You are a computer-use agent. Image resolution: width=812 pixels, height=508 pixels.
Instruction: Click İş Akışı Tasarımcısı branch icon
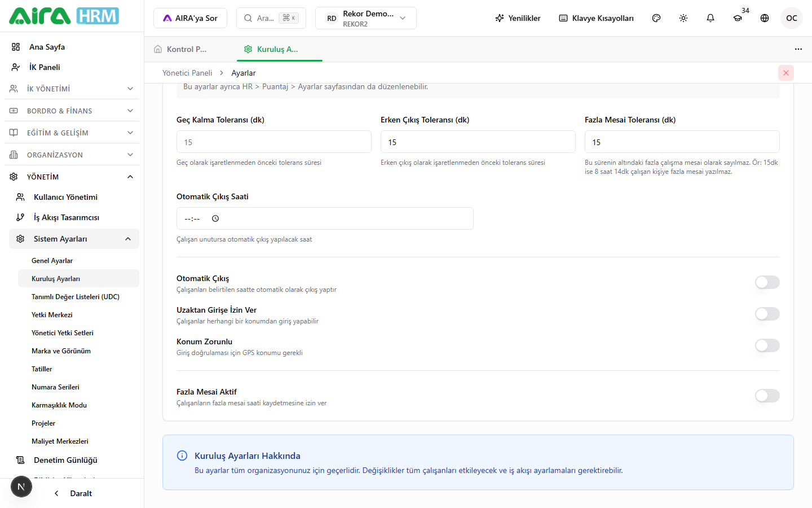(20, 217)
